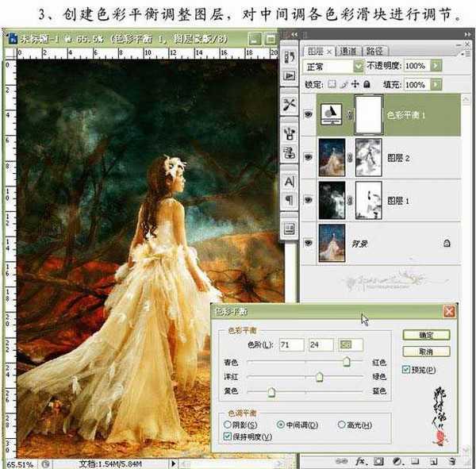Click the new adjustment layer icon
Screen dimensions: 476x469
coord(397,460)
